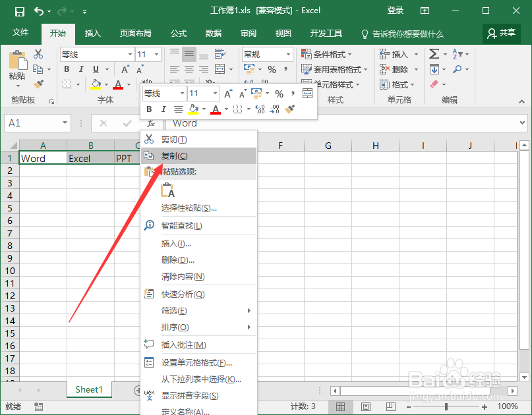Open the ribbon font size dropdown
Screen dimensions: 532x415
pyautogui.click(x=156, y=54)
